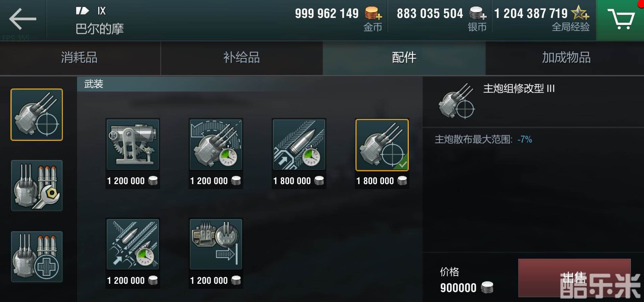
Task: Select the installed Main Battery Modification III
Action: (x=382, y=145)
